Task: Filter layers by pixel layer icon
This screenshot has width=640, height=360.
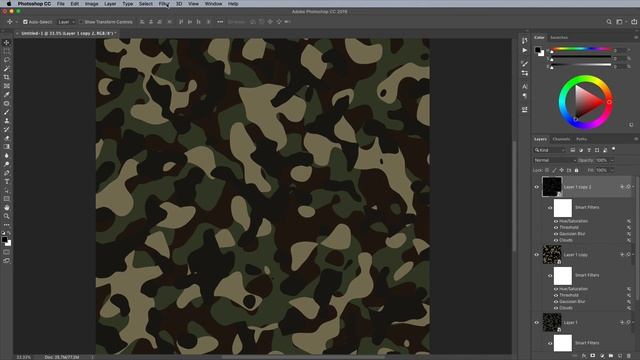Action: (573, 150)
